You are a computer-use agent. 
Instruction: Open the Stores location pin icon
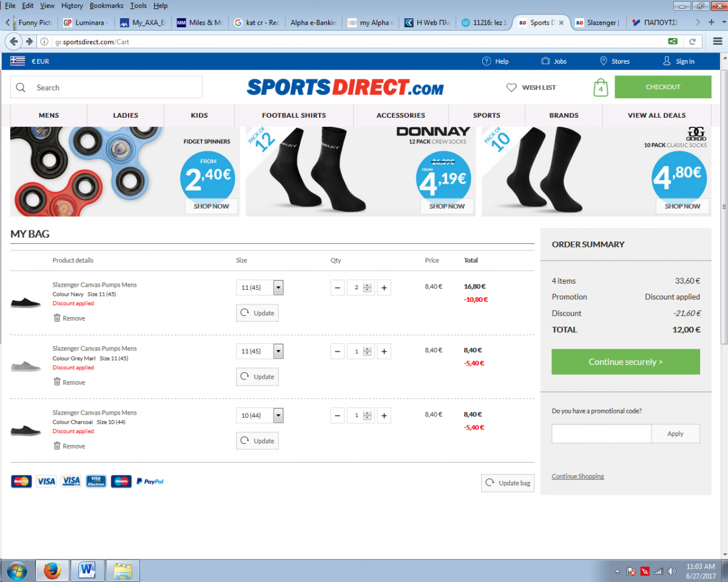[x=604, y=61]
